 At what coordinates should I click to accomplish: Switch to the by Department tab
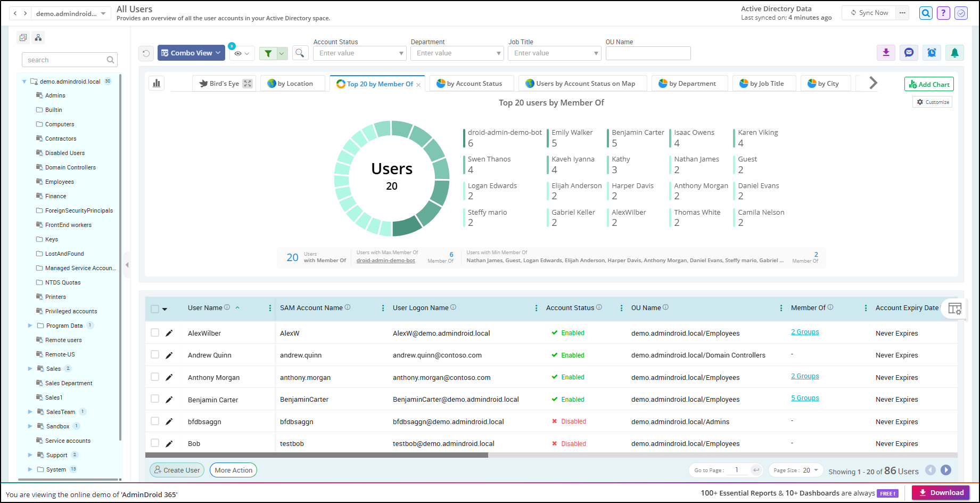tap(690, 84)
